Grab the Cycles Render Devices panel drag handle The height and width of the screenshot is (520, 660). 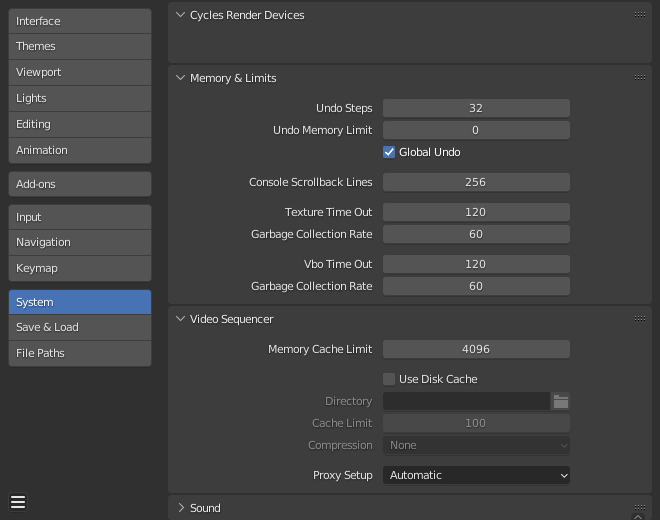coord(639,15)
